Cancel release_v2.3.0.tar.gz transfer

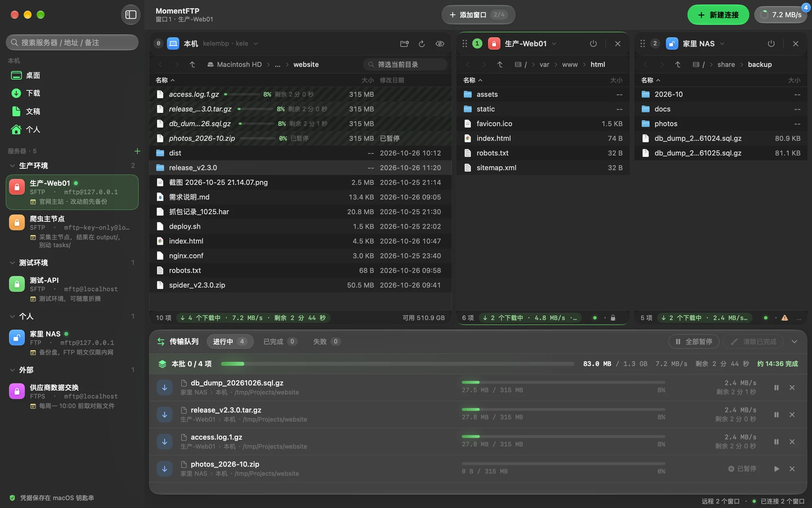(792, 415)
